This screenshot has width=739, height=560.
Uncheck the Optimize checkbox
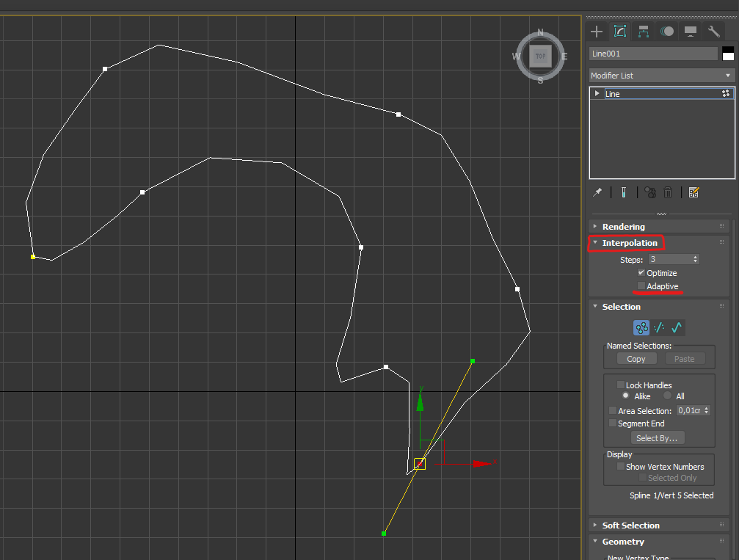pyautogui.click(x=641, y=273)
